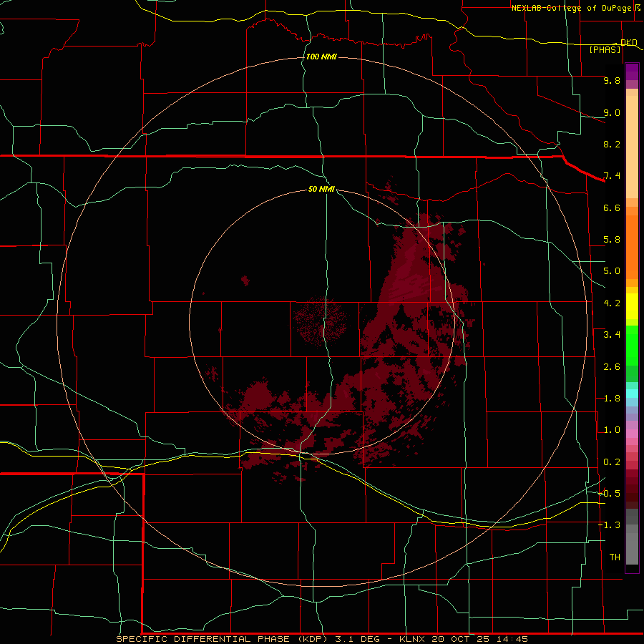Click the -1.3 legend value
The height and width of the screenshot is (644, 644).
(609, 525)
